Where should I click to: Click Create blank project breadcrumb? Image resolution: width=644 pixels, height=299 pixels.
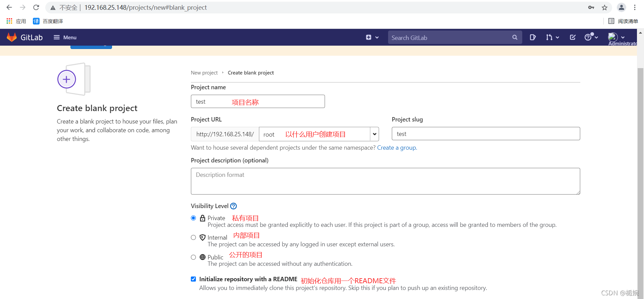(x=251, y=73)
